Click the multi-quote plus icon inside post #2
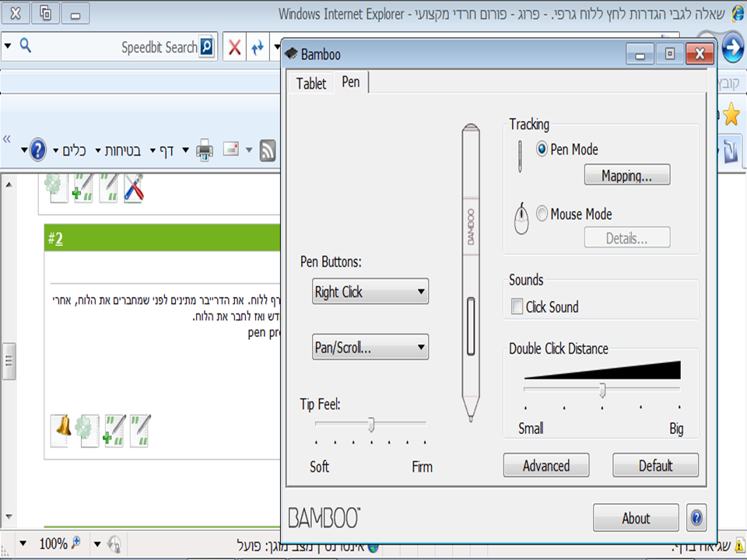 (x=115, y=430)
